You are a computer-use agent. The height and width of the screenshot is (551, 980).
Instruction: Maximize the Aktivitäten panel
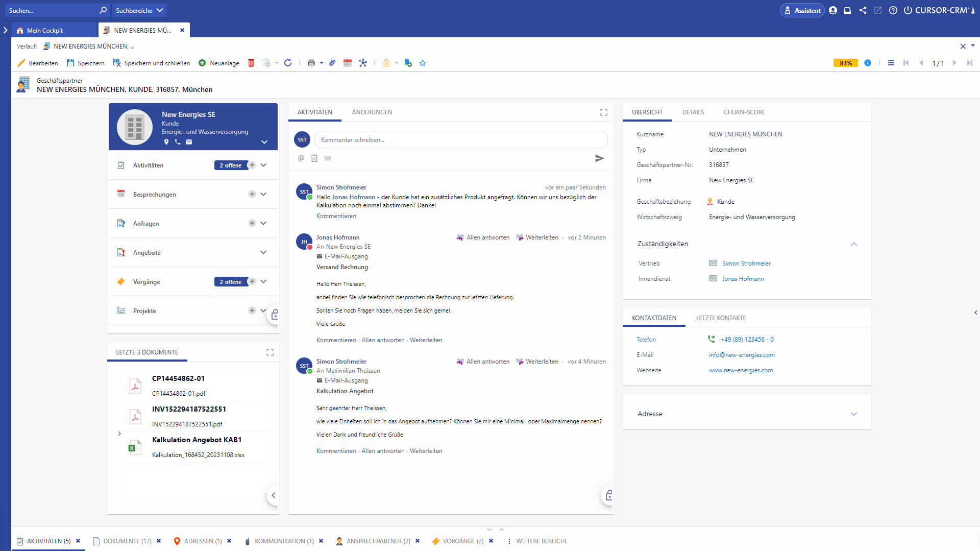pyautogui.click(x=604, y=112)
